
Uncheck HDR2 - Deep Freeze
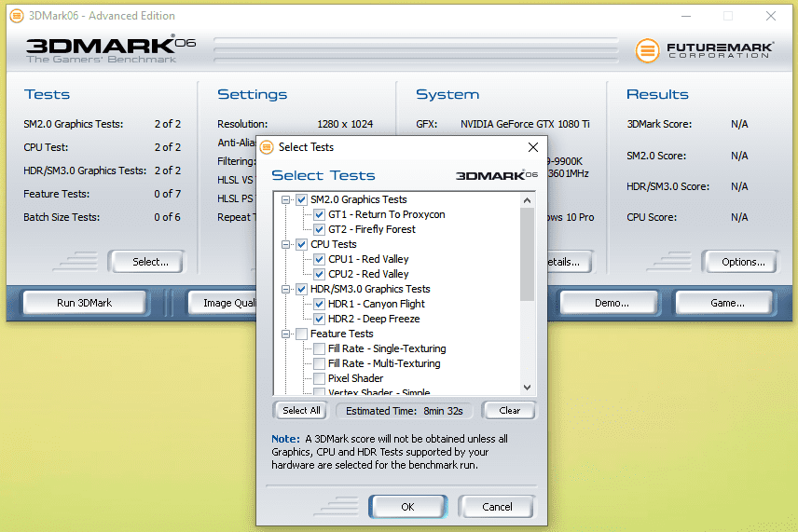(319, 319)
